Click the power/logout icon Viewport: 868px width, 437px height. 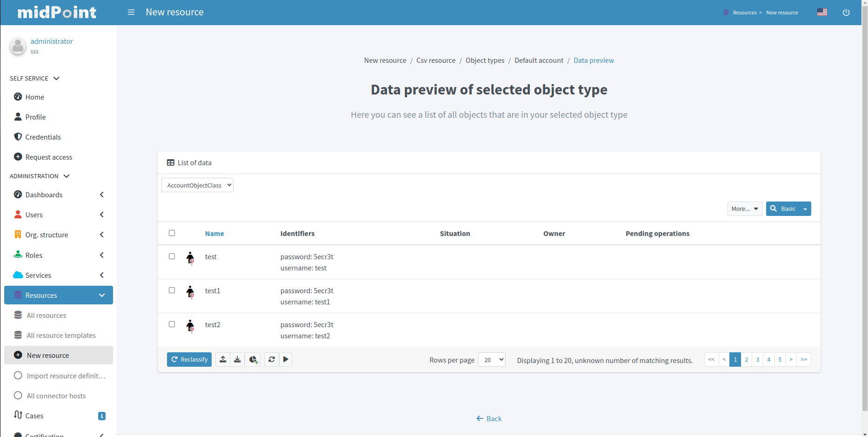click(846, 12)
